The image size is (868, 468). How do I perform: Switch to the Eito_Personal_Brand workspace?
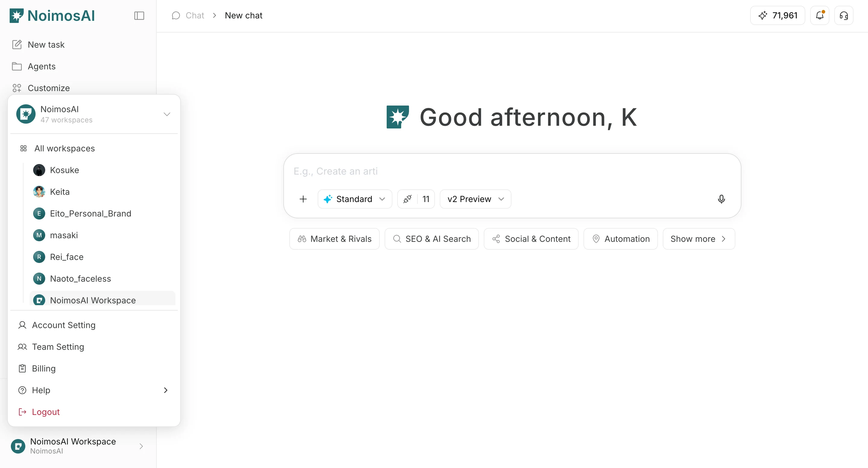(x=102, y=213)
